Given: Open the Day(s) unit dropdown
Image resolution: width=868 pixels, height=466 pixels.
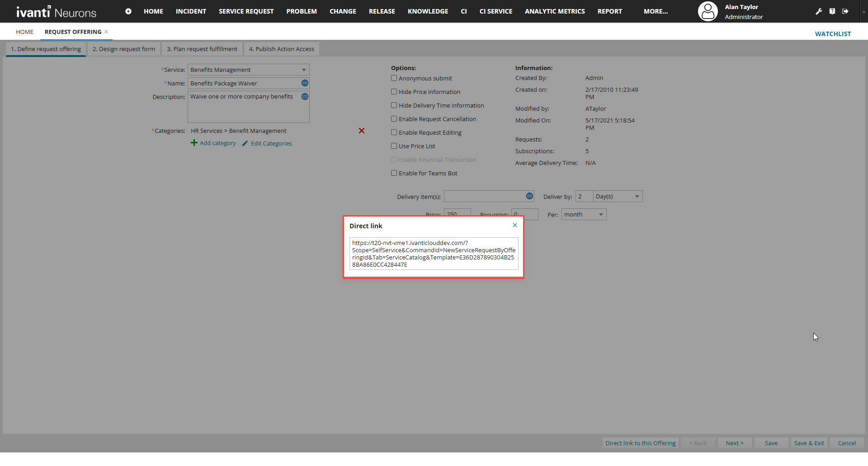Looking at the screenshot, I should [637, 197].
